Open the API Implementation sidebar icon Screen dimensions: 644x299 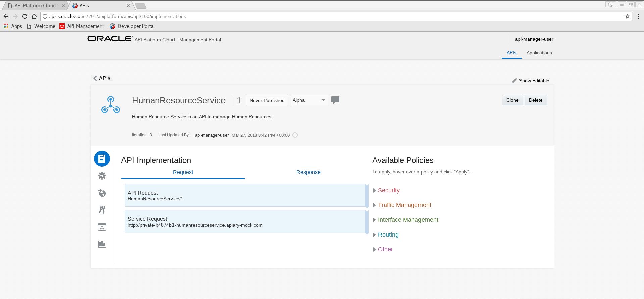point(102,159)
